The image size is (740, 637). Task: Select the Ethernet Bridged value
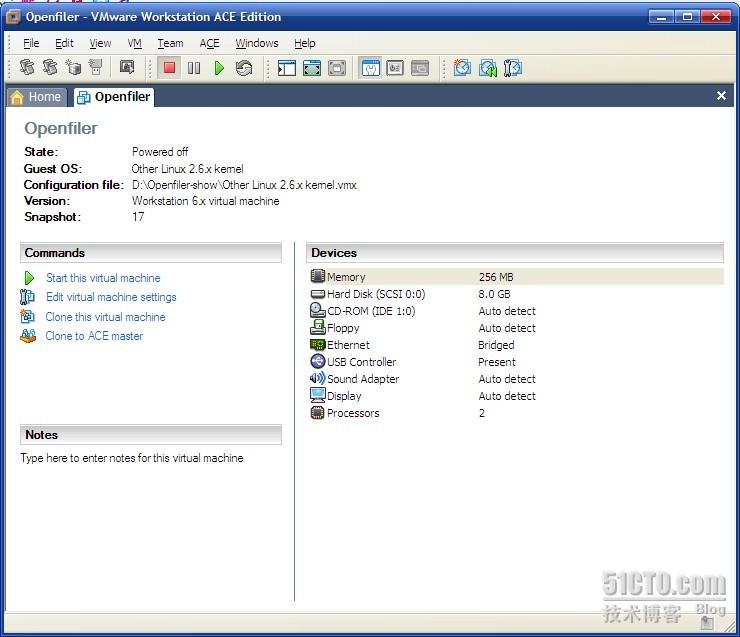(496, 345)
